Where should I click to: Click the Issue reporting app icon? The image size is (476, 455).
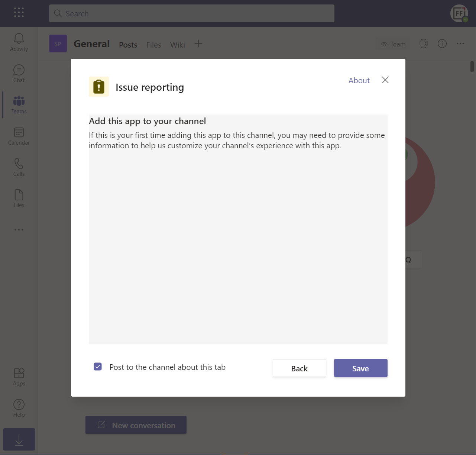point(99,87)
